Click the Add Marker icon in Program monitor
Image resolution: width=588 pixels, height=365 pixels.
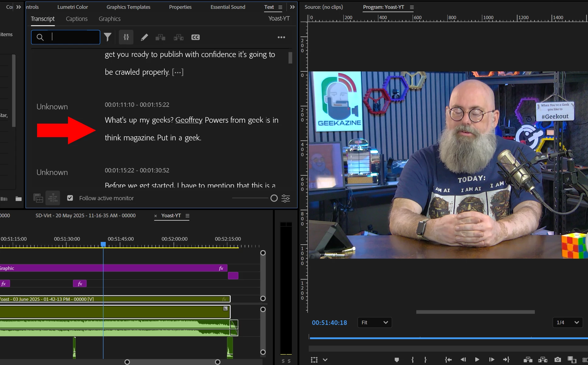click(397, 360)
